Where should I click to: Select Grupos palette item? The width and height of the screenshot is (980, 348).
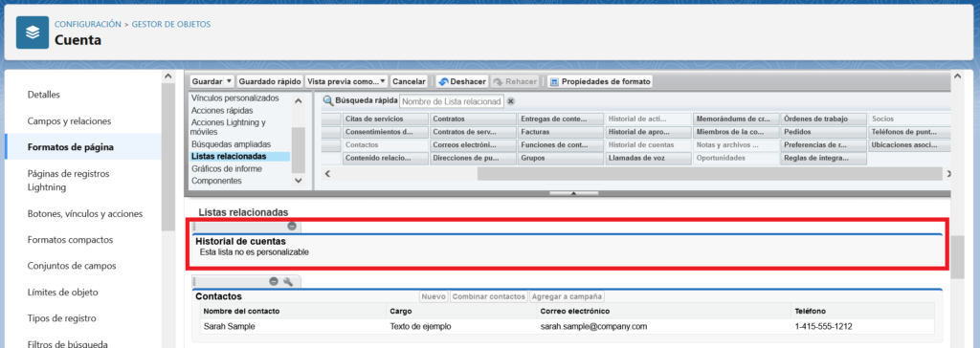pos(560,158)
